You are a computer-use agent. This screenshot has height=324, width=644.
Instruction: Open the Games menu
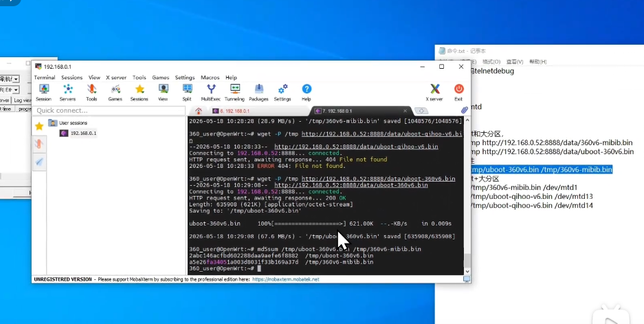pyautogui.click(x=161, y=77)
